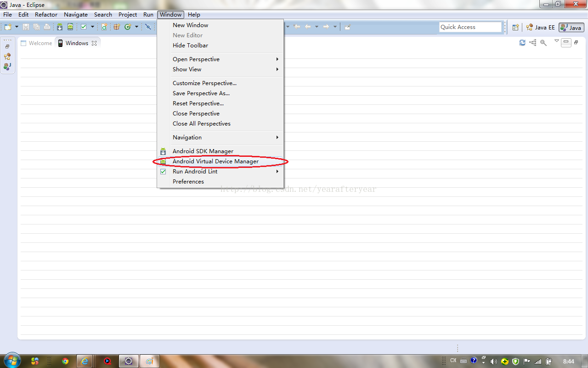This screenshot has width=588, height=368.
Task: Click in the Quick Access field
Action: 470,27
